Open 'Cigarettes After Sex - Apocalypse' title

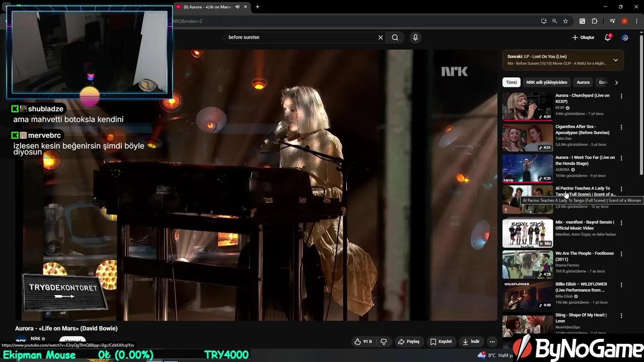(x=583, y=129)
